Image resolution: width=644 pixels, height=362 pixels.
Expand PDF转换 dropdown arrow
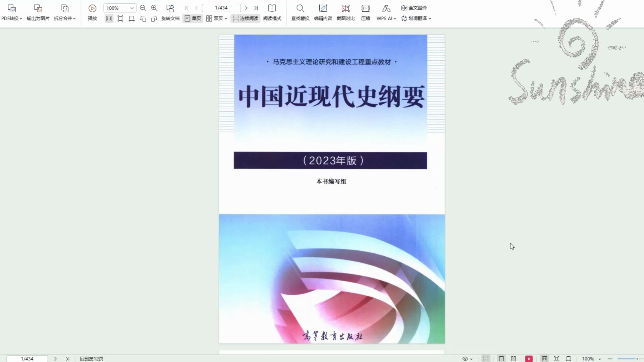21,19
